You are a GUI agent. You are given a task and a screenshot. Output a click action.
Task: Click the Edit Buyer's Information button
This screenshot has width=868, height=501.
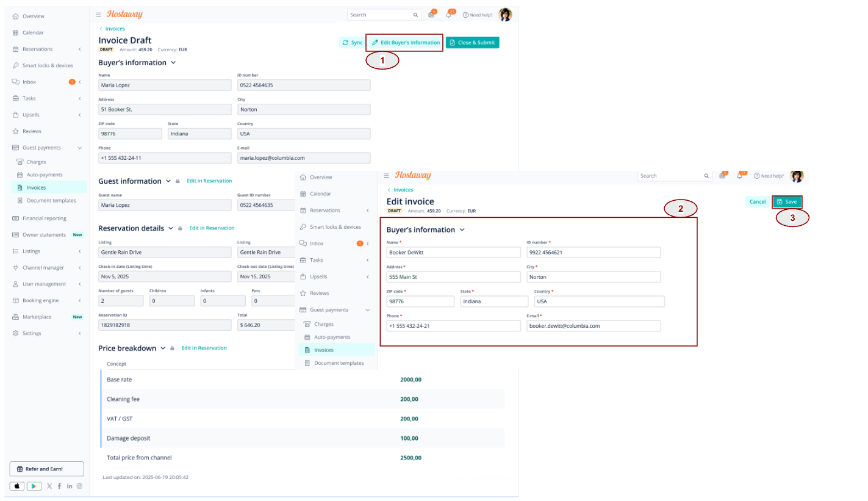[x=406, y=43]
